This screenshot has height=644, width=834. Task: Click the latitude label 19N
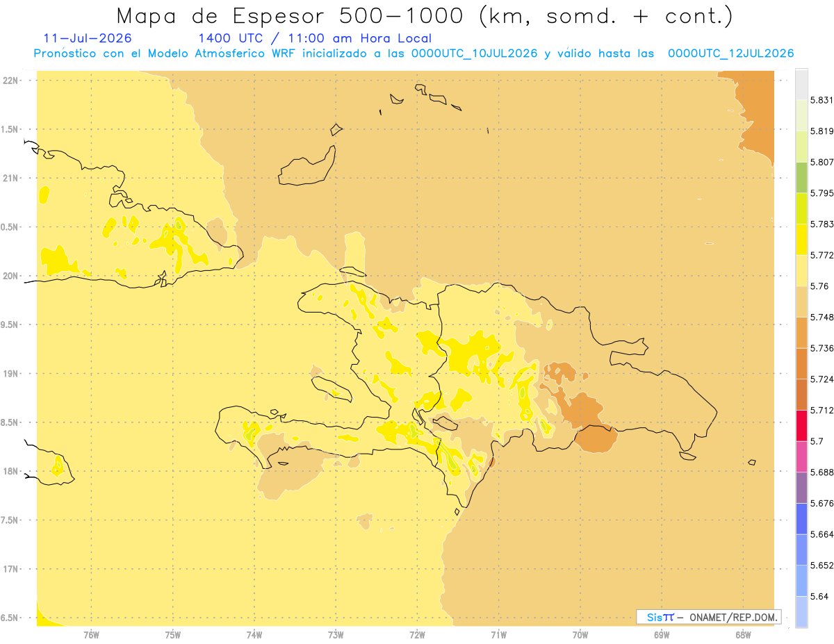point(11,374)
